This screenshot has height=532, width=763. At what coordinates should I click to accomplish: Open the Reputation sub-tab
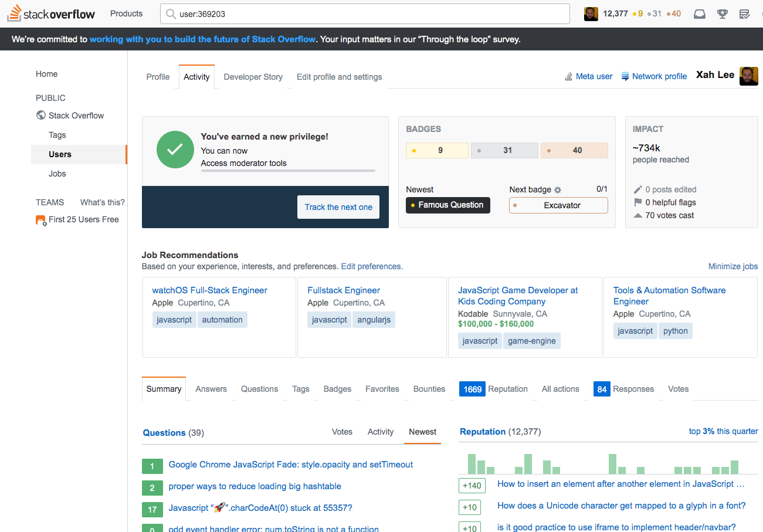pos(493,389)
